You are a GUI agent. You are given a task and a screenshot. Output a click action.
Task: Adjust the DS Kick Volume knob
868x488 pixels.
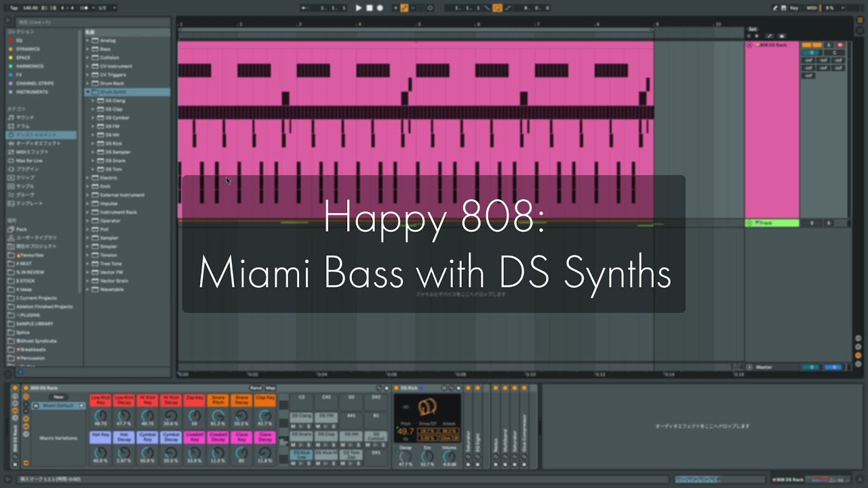[449, 456]
